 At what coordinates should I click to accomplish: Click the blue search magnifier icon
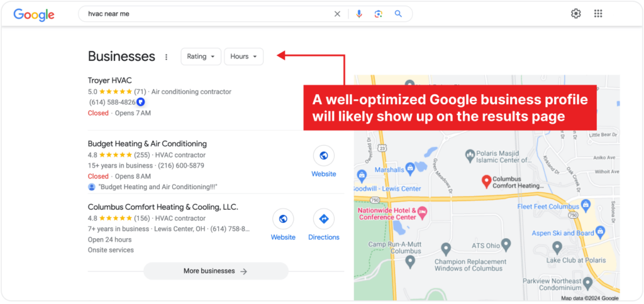click(398, 14)
